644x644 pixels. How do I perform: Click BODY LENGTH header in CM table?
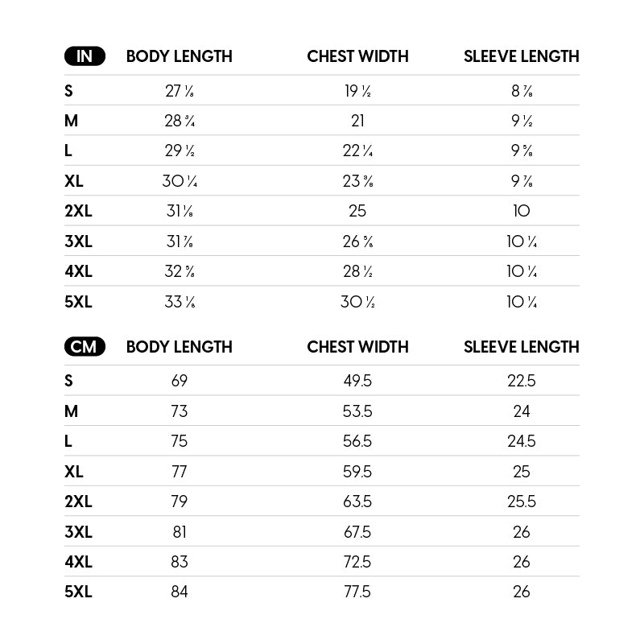coord(180,347)
